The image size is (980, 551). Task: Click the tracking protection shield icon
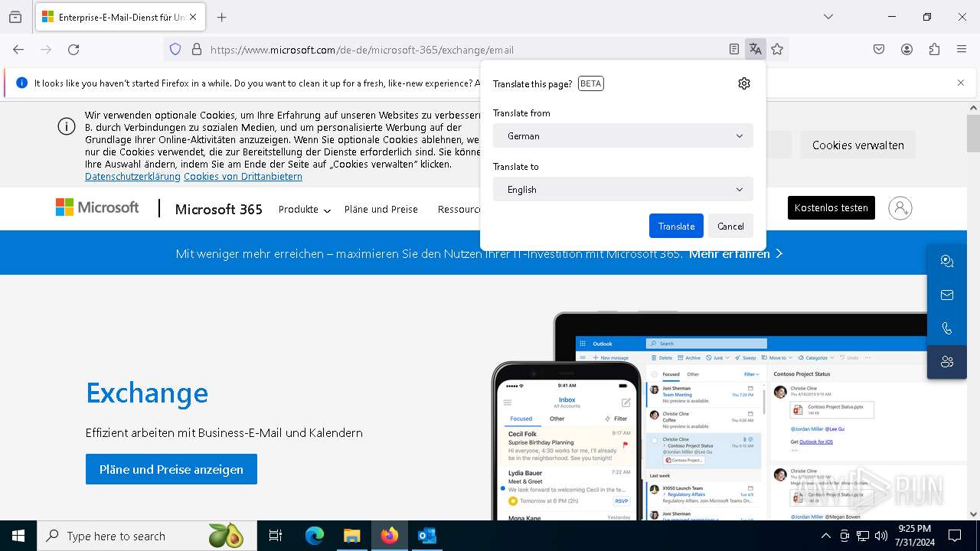175,49
